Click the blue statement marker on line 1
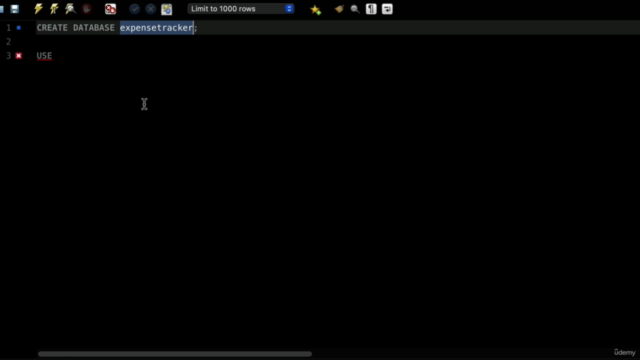This screenshot has width=640, height=360. pyautogui.click(x=19, y=28)
